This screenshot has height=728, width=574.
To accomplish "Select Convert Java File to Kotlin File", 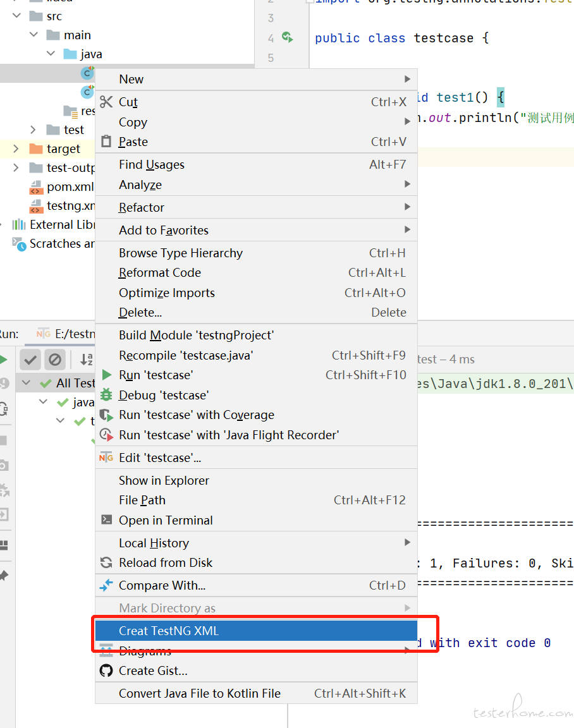I will pyautogui.click(x=257, y=693).
